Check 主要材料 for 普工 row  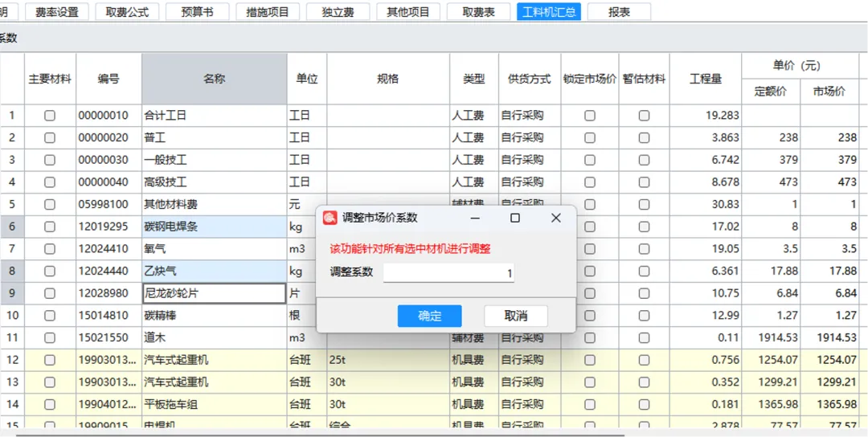50,137
